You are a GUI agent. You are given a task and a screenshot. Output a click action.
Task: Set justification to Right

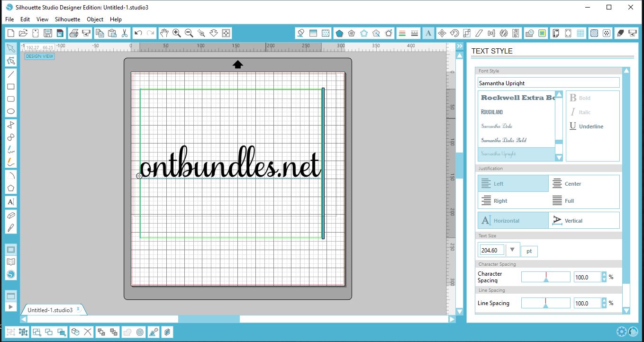[513, 200]
